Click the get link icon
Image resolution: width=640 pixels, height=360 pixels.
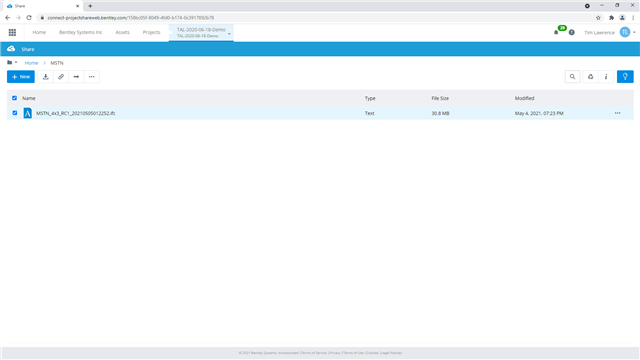[61, 77]
